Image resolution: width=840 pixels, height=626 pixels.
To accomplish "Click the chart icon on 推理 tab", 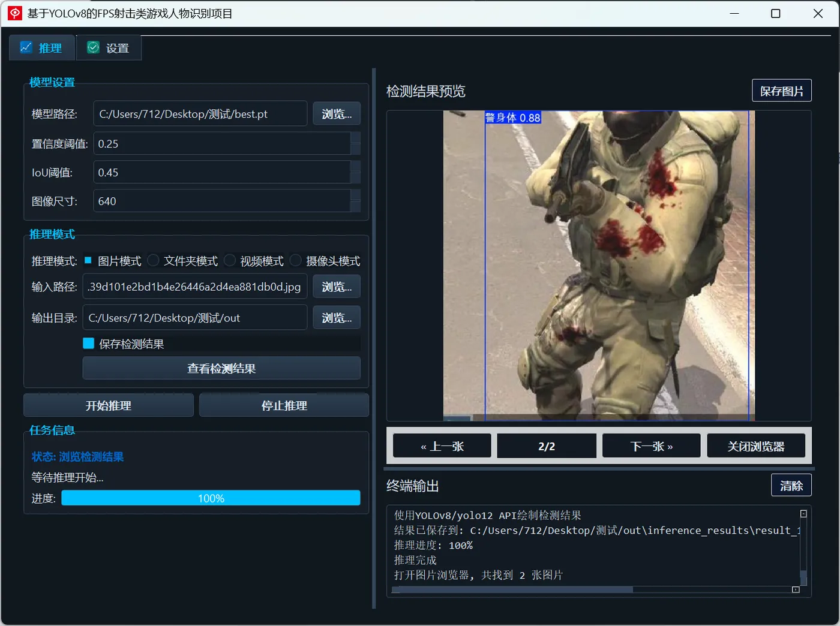I will (x=26, y=47).
